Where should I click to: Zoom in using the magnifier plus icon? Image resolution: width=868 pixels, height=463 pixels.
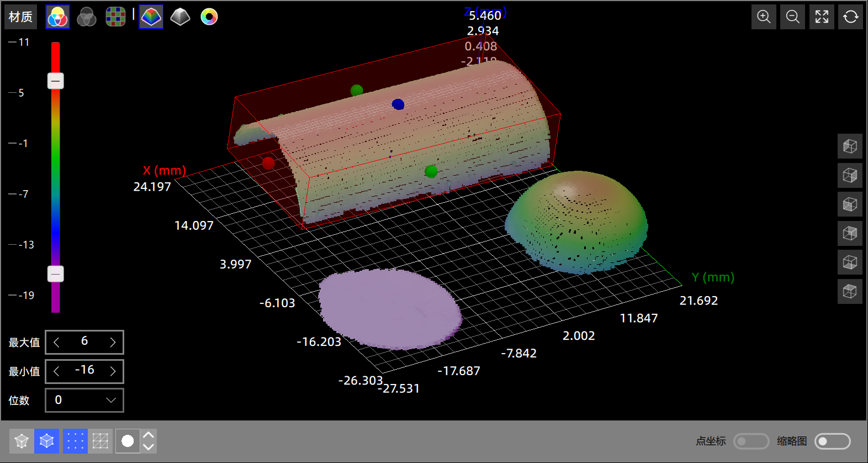(x=764, y=17)
